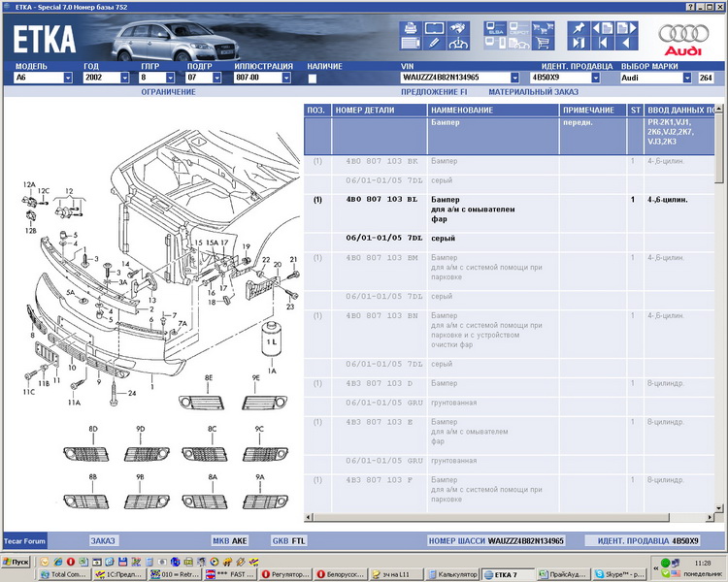This screenshot has width=728, height=582.
Task: Click the НАИМЕНОВАНИЕ column header
Action: click(x=493, y=110)
